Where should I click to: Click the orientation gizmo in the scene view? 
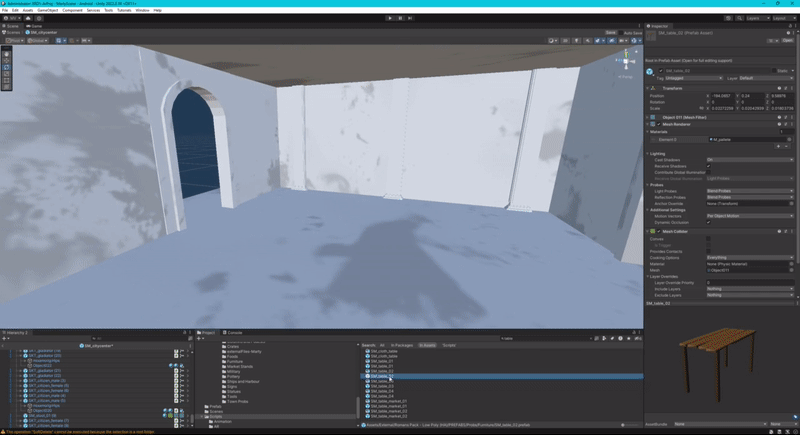coord(625,62)
